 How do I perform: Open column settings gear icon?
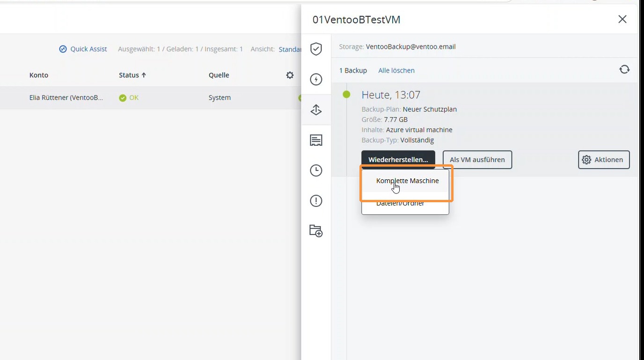[x=290, y=75]
